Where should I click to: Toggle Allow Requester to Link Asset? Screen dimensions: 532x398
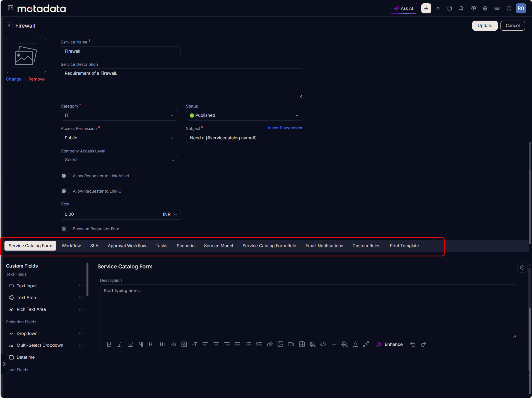pos(66,176)
